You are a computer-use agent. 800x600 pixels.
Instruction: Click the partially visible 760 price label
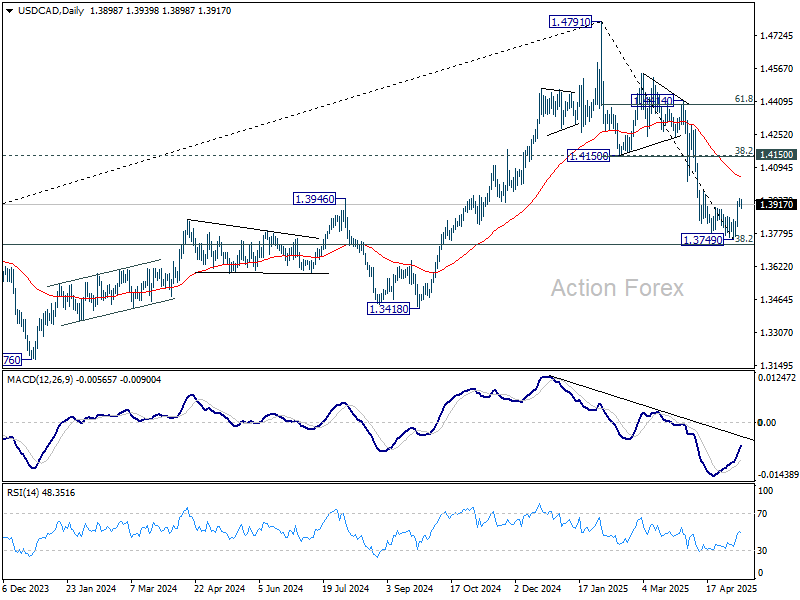pos(12,360)
